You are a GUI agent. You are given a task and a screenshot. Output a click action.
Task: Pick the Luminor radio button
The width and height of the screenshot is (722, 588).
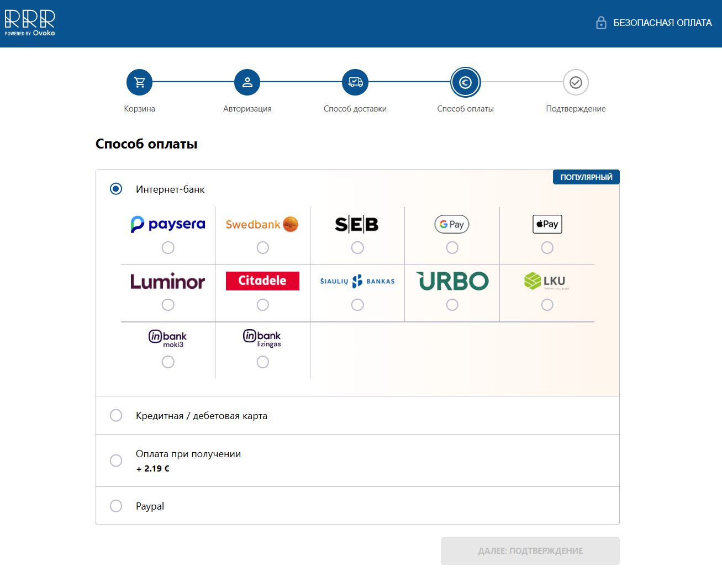coord(168,305)
